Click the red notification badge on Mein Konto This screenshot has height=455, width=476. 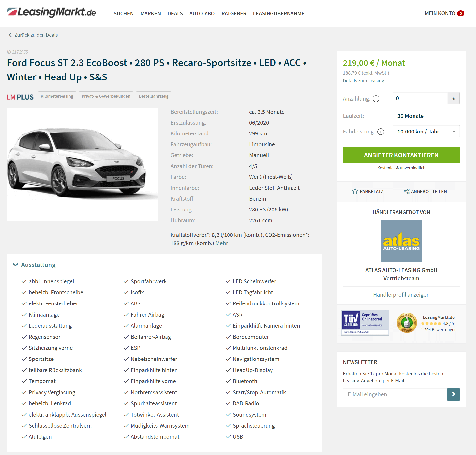coord(461,13)
